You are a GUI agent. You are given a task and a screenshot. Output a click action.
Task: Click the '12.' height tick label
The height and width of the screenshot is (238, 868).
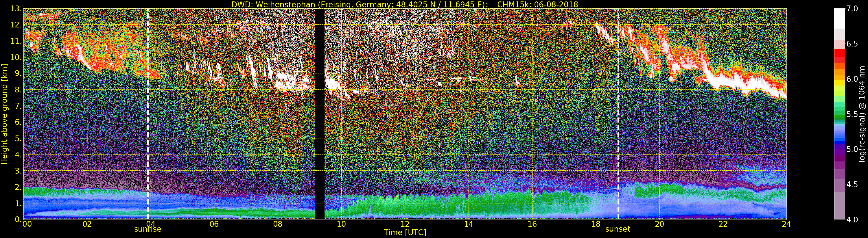(x=16, y=25)
